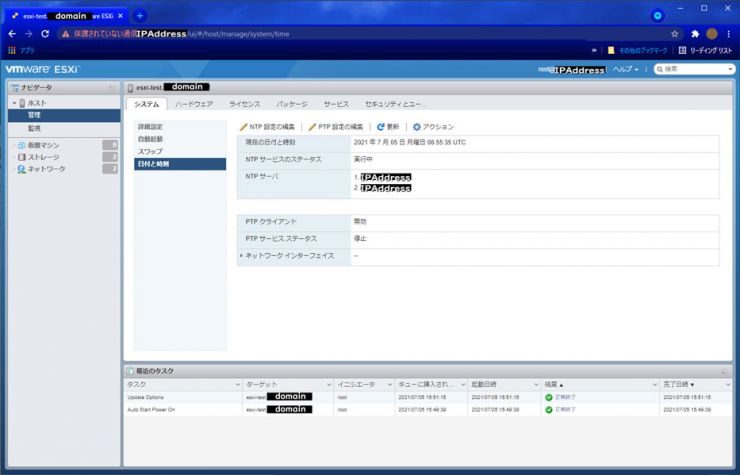Image resolution: width=740 pixels, height=475 pixels.
Task: Minimize the navigator panel using its corner icon
Action: 112,88
